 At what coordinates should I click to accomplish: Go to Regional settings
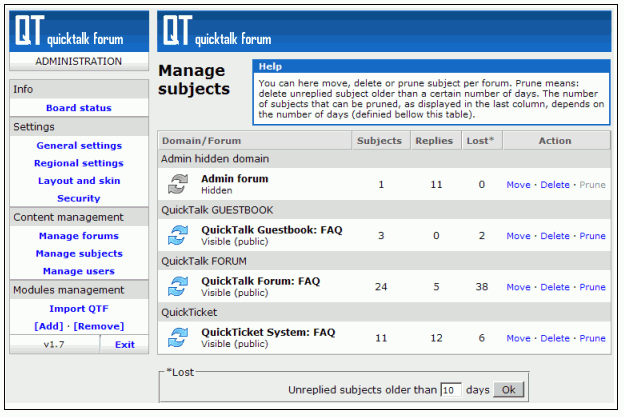(79, 163)
